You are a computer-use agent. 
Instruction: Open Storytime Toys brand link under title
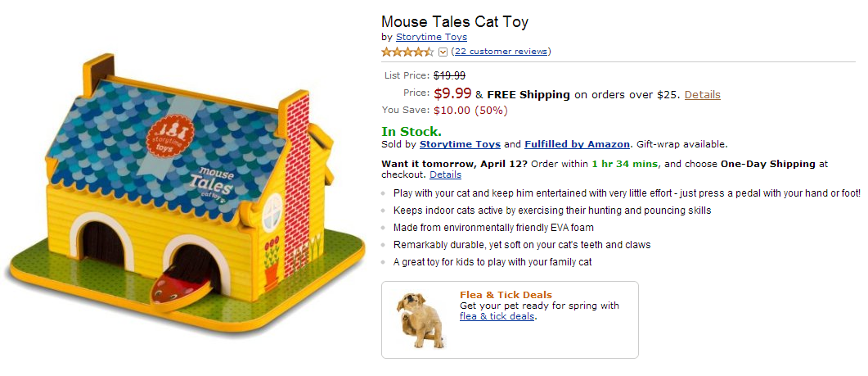(431, 37)
